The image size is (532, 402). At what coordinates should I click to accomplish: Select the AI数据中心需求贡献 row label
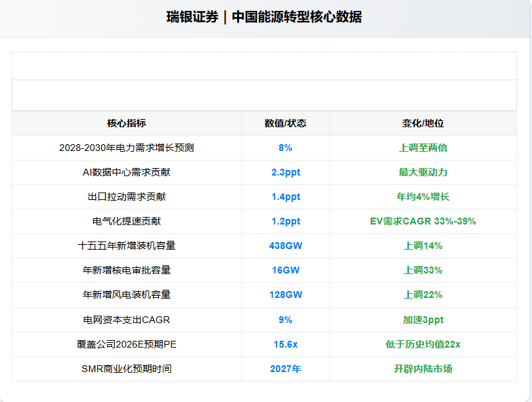tap(126, 173)
